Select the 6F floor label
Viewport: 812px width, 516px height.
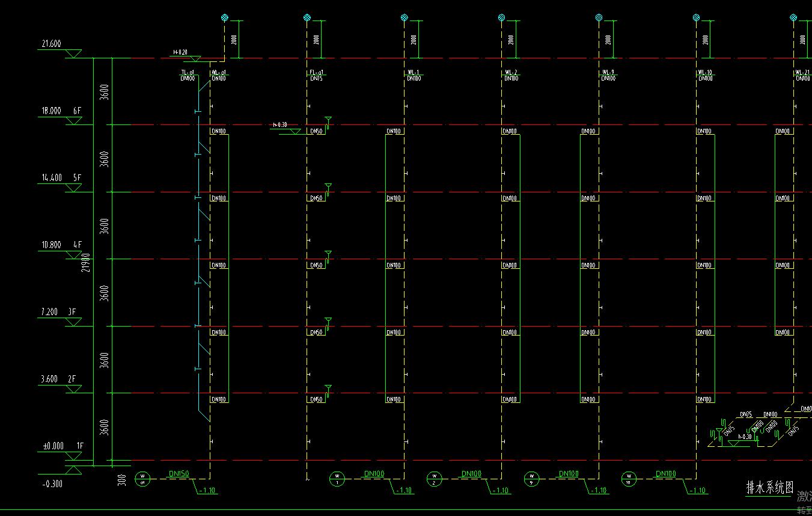point(77,111)
